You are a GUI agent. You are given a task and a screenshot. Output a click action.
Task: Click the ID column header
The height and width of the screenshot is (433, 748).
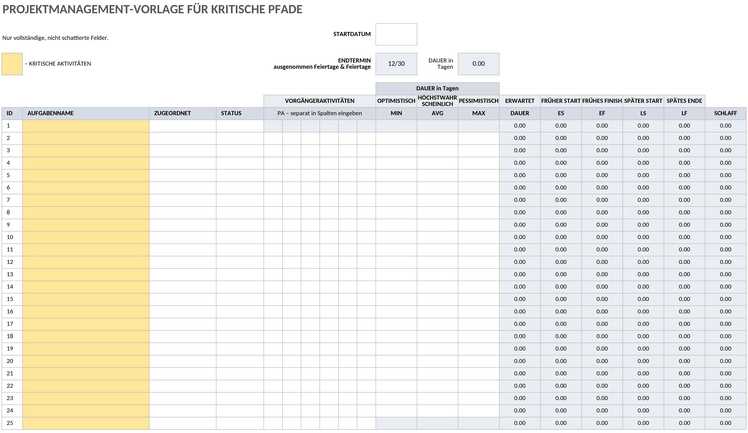coord(12,113)
